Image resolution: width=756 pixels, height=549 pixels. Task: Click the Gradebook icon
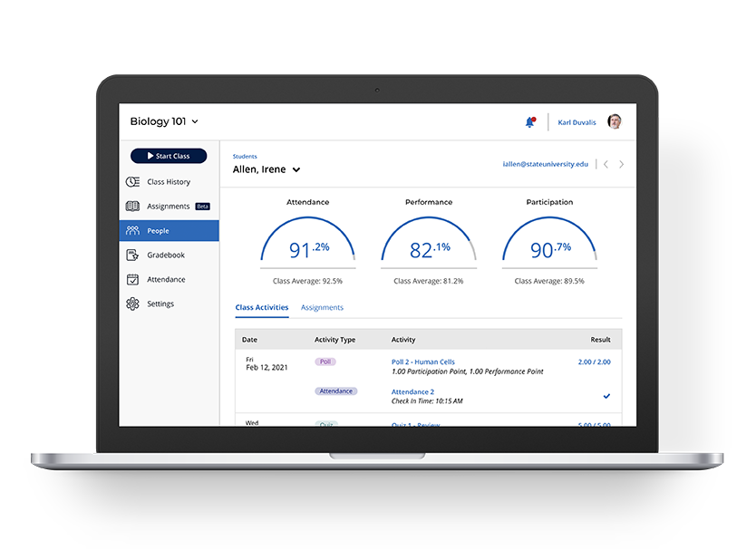point(132,255)
